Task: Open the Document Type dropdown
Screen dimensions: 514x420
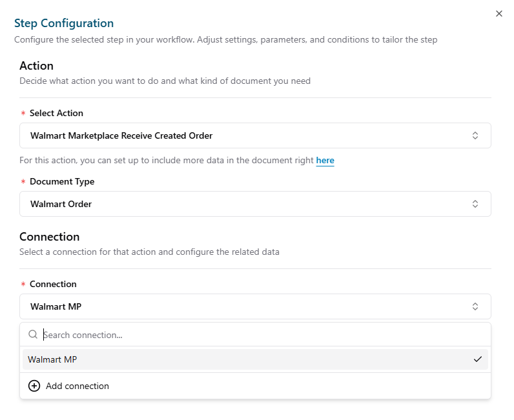Action: pos(255,204)
